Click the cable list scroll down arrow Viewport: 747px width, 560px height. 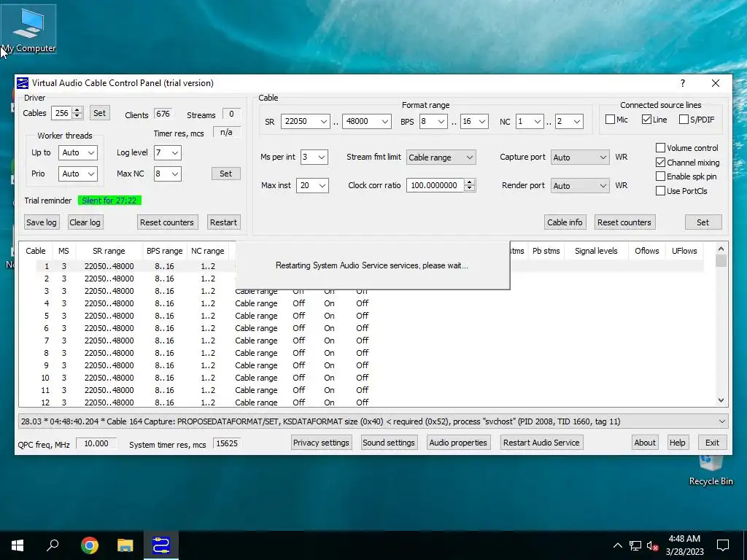click(721, 400)
